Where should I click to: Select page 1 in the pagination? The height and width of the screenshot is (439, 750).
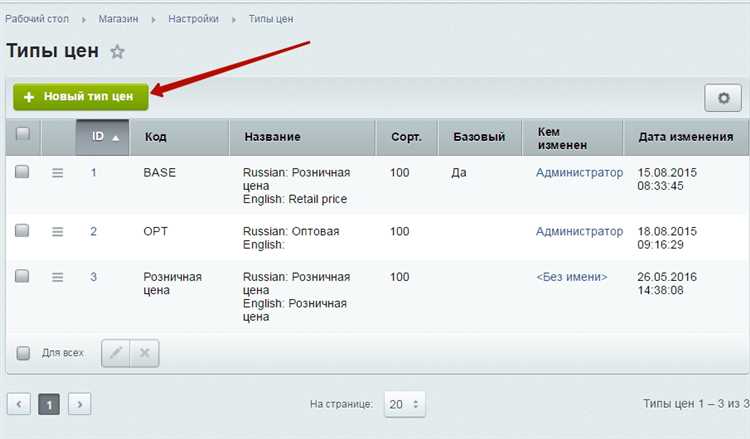(x=49, y=404)
